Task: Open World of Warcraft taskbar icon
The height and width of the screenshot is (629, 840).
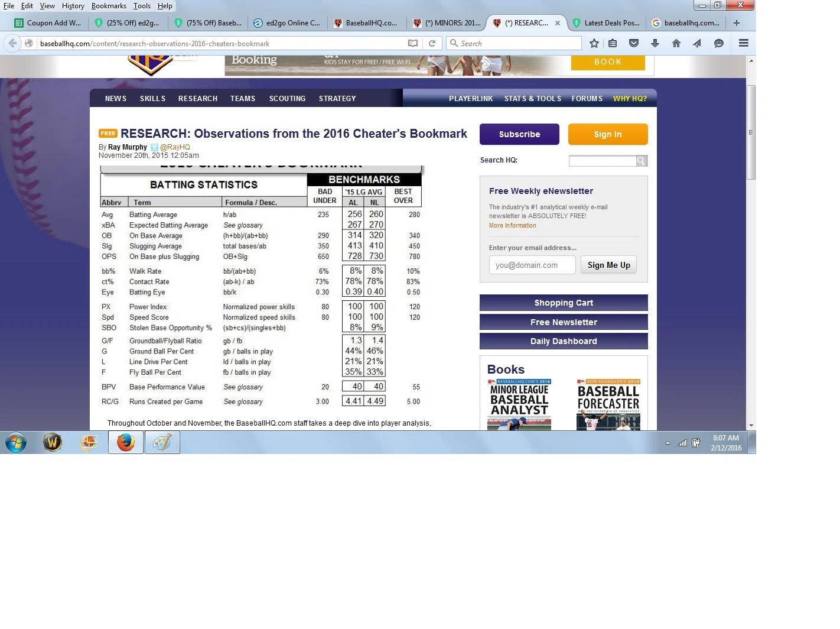Action: click(x=53, y=442)
